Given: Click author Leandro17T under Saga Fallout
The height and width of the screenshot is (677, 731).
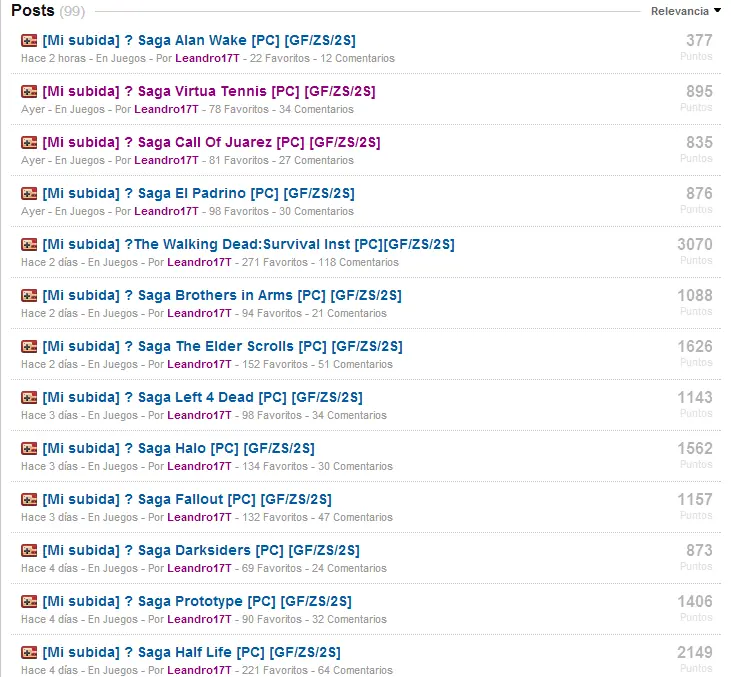Looking at the screenshot, I should pyautogui.click(x=200, y=517).
